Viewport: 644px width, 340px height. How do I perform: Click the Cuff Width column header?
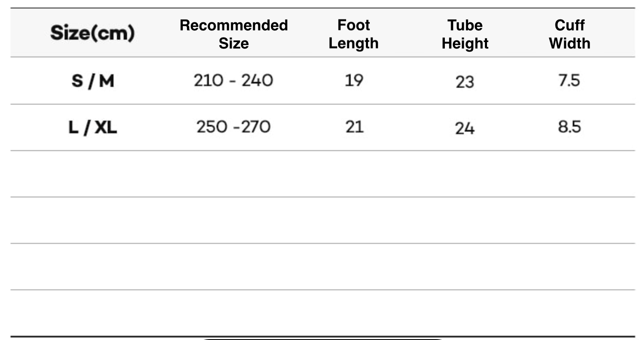(x=569, y=34)
